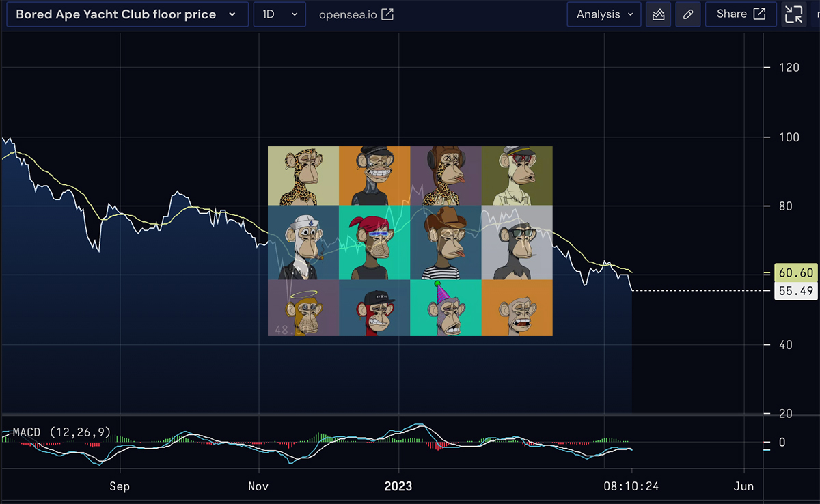The image size is (820, 504).
Task: Select the red-bandana ape with blue visor
Action: (x=374, y=242)
